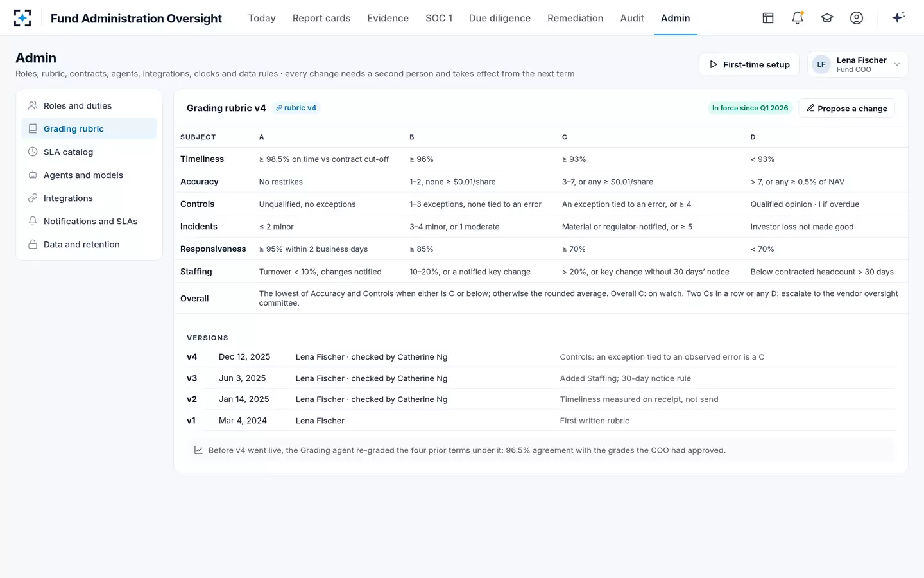
Task: Go to Integrations in sidebar
Action: pos(89,198)
